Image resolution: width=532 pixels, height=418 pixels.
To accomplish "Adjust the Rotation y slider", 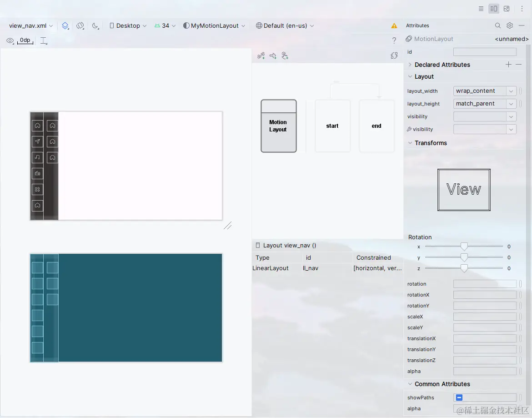I will tap(464, 257).
